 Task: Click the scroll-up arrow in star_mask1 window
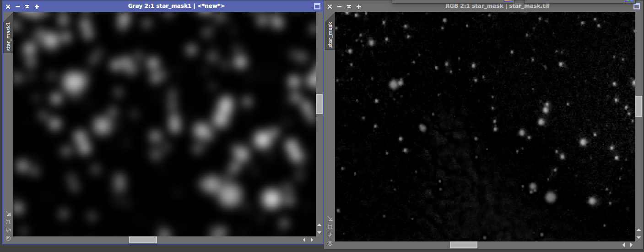(x=319, y=225)
